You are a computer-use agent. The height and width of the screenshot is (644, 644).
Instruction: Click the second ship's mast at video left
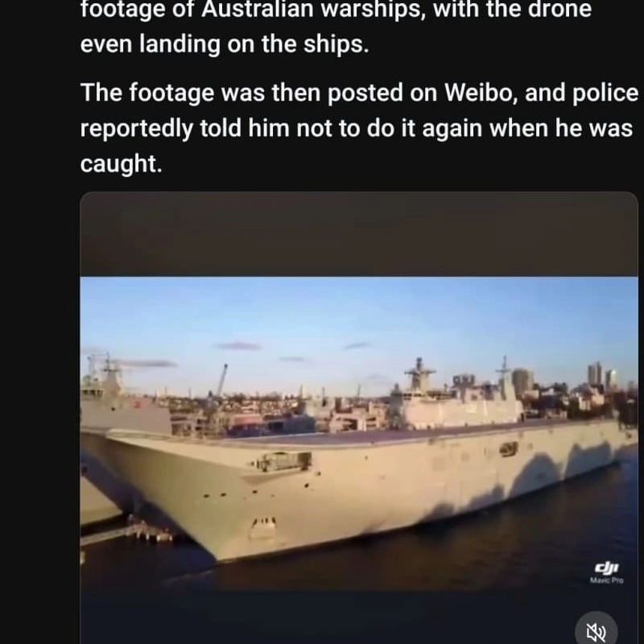pos(108,372)
